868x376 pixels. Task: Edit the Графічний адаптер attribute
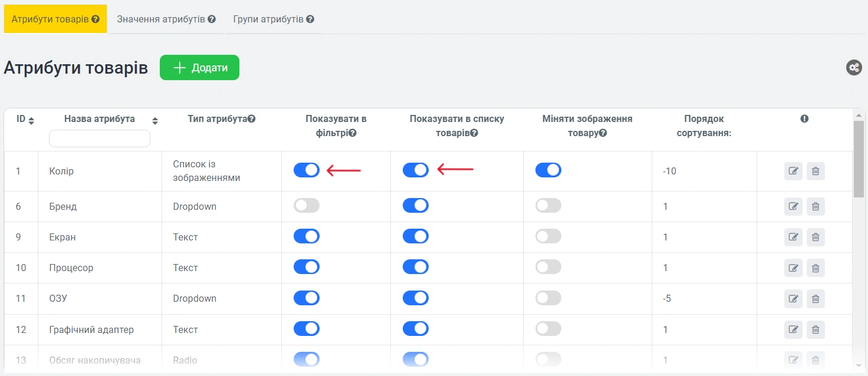click(x=793, y=329)
